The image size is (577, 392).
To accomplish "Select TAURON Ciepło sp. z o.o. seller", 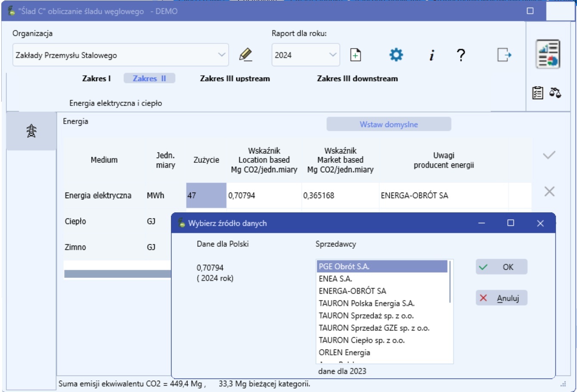I will (382, 340).
